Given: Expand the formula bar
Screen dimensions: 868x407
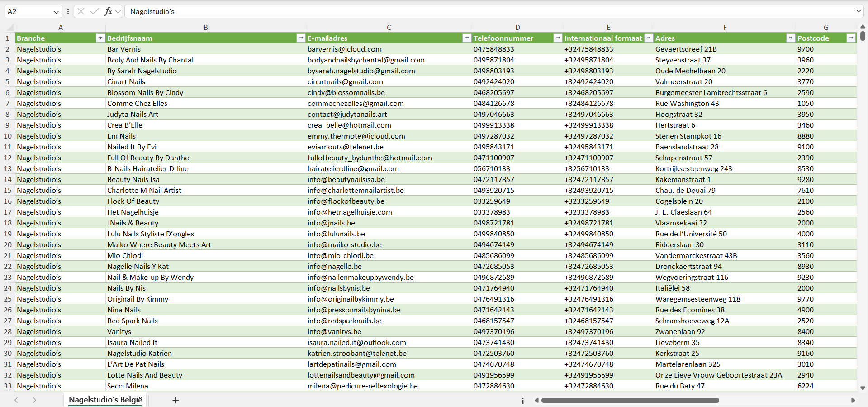Looking at the screenshot, I should pyautogui.click(x=858, y=11).
